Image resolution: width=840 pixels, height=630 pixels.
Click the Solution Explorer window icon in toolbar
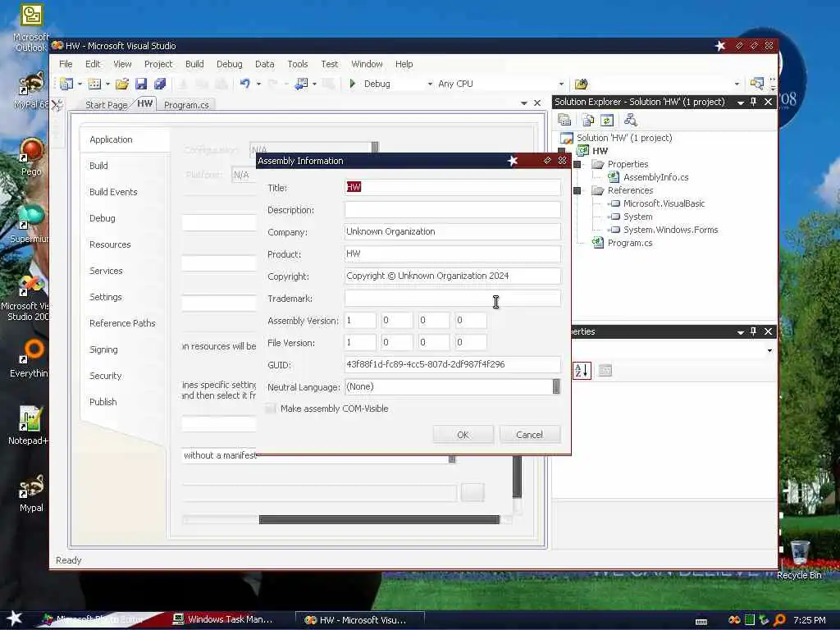[757, 84]
